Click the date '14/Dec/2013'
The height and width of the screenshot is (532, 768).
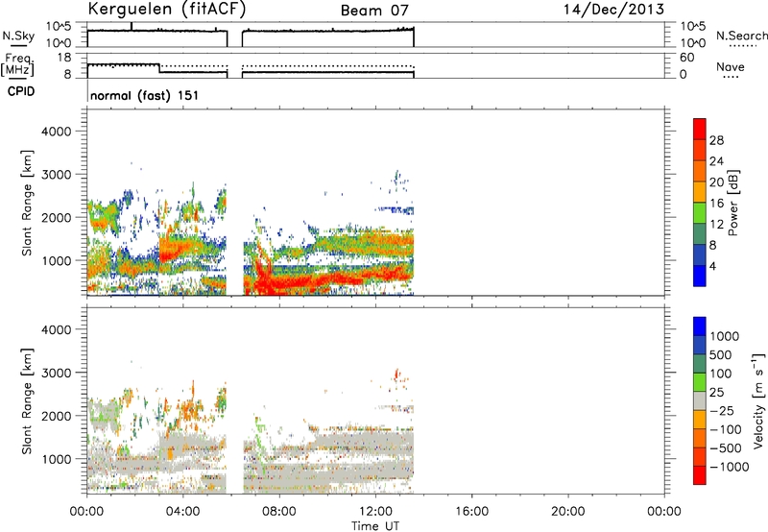(x=613, y=9)
